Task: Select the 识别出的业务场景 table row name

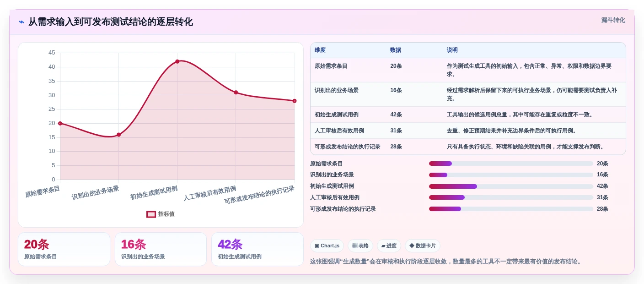Action: pyautogui.click(x=337, y=90)
